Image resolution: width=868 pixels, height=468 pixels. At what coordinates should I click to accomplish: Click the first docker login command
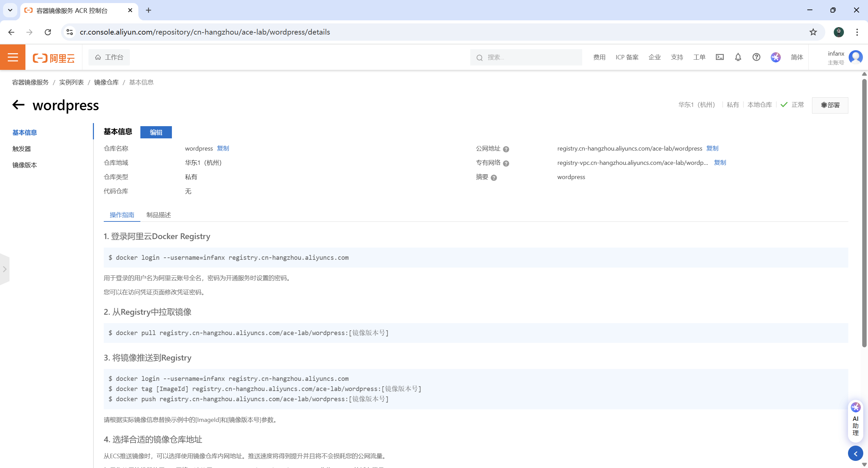229,258
